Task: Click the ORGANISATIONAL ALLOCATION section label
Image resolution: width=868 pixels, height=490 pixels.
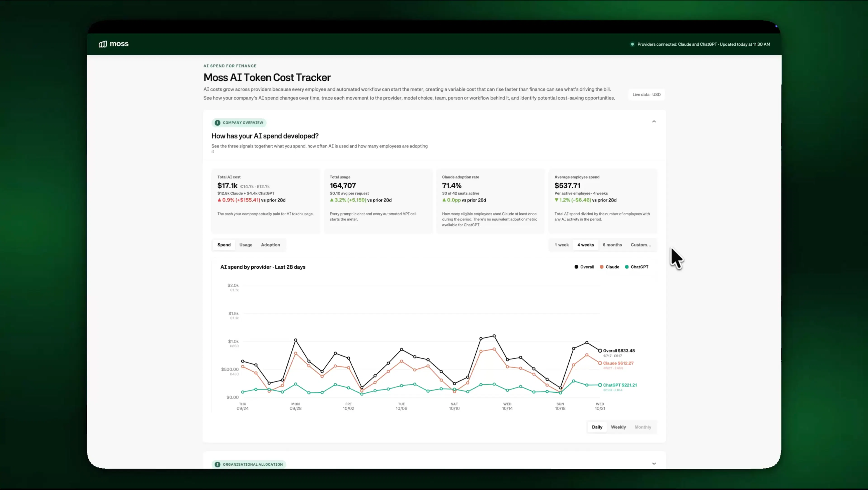Action: [253, 464]
